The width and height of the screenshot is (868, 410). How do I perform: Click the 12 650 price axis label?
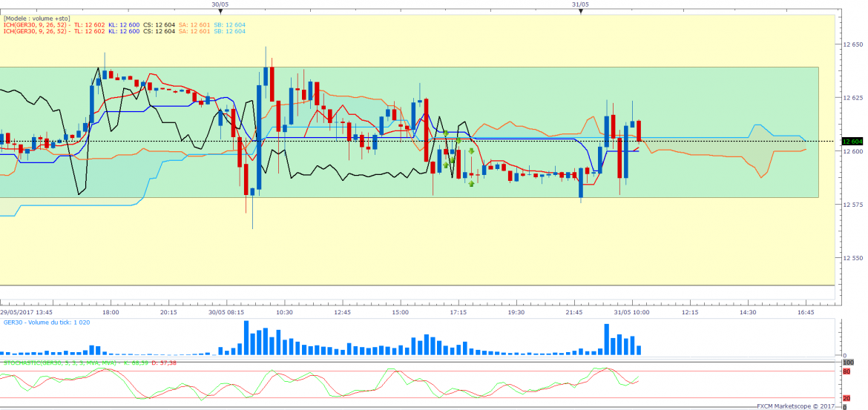pos(852,44)
